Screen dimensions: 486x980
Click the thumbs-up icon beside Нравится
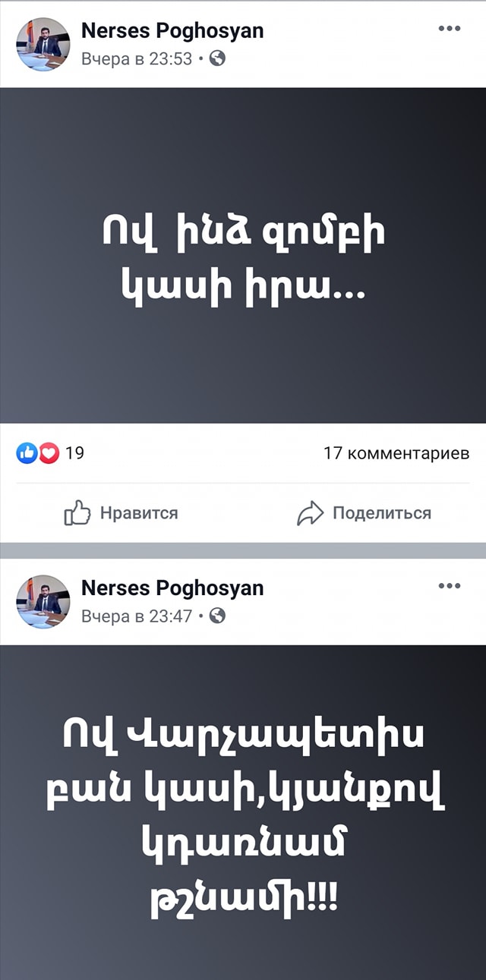pyautogui.click(x=77, y=513)
